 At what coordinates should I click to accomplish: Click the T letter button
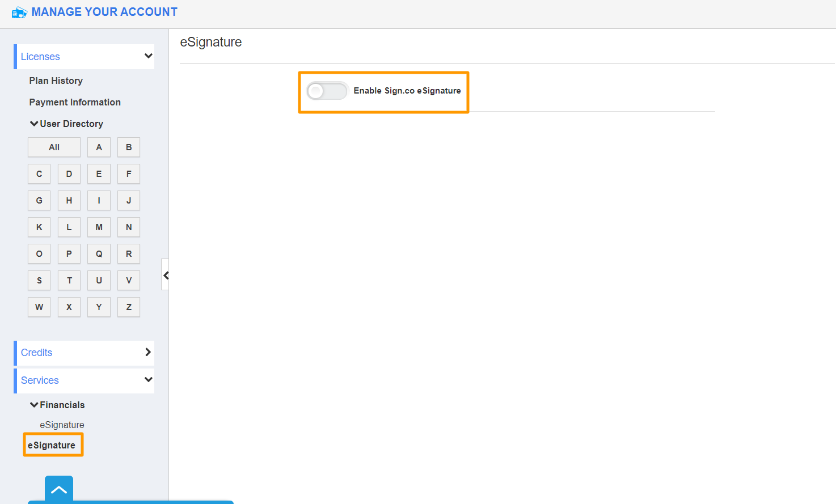(69, 281)
